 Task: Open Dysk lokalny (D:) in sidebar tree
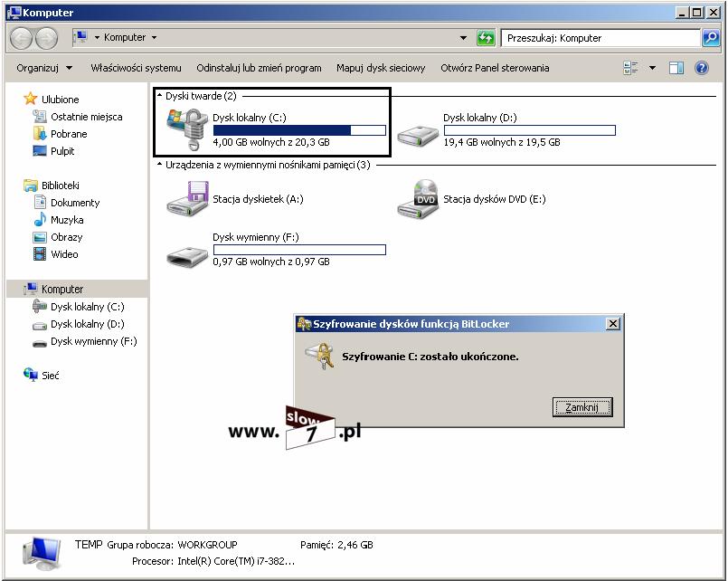tap(88, 324)
